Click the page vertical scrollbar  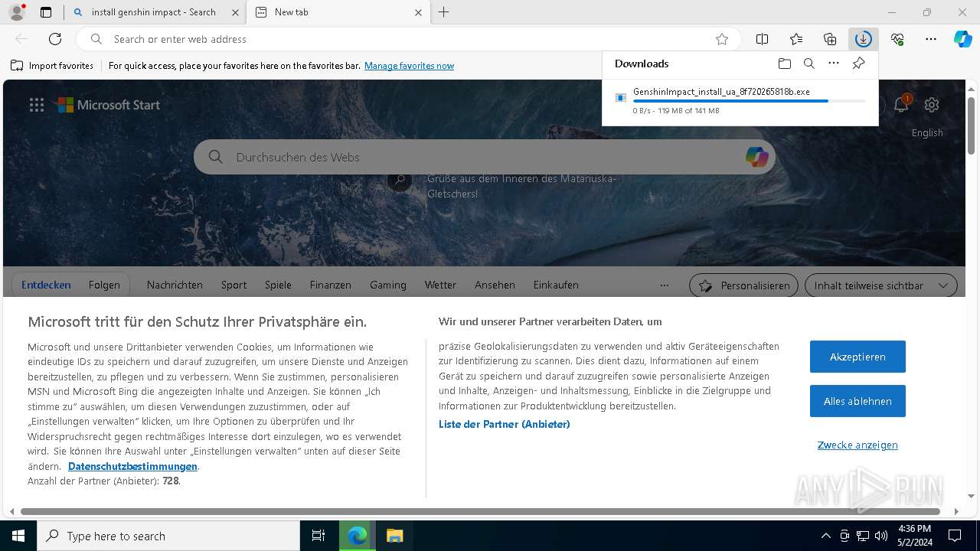(x=972, y=126)
